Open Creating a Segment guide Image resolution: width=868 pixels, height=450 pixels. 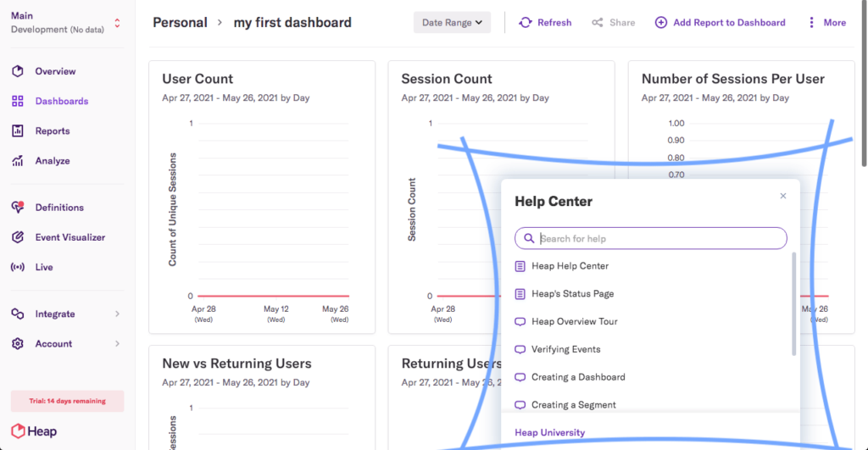pos(574,404)
